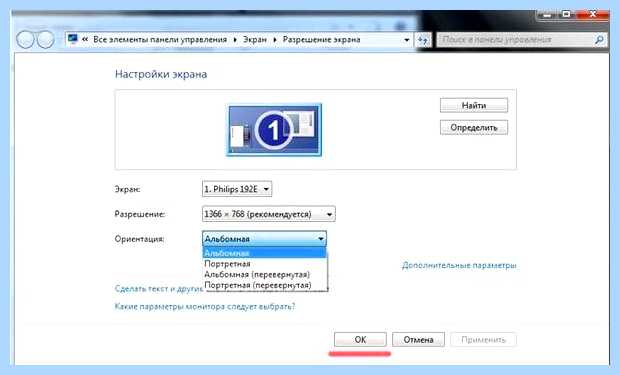Click the Применить apply button
The image size is (620, 375).
point(483,339)
